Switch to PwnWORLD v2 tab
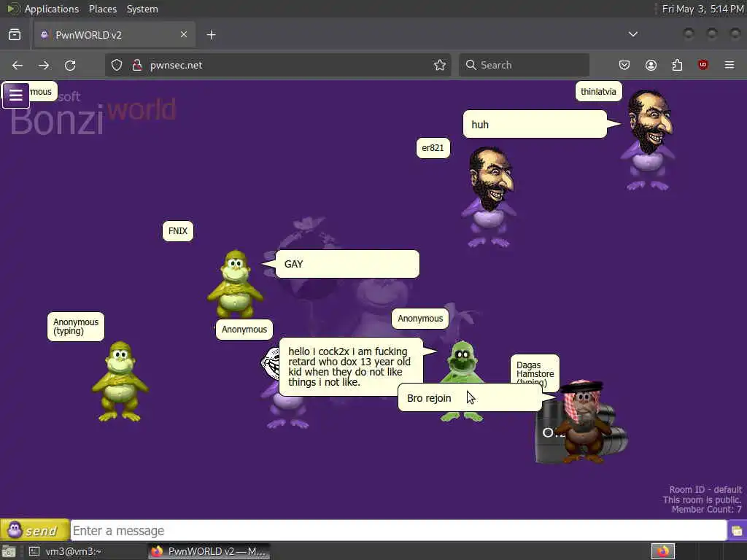Viewport: 747px width, 560px height. pyautogui.click(x=115, y=35)
